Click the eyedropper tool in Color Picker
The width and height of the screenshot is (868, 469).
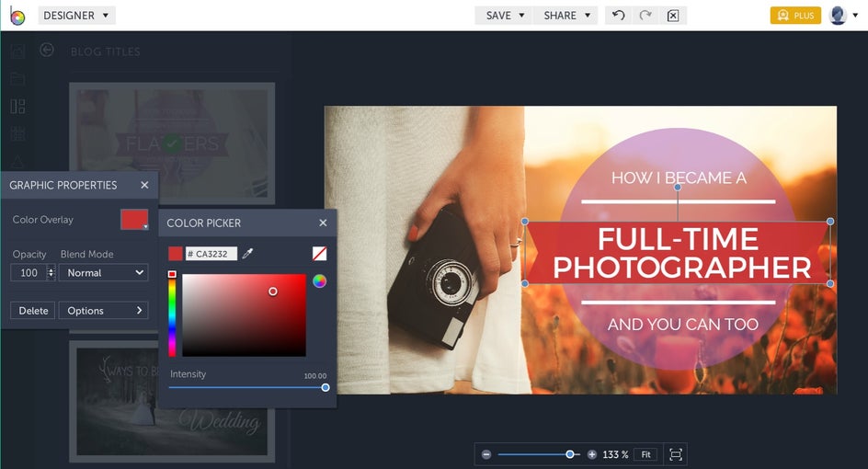pyautogui.click(x=247, y=254)
